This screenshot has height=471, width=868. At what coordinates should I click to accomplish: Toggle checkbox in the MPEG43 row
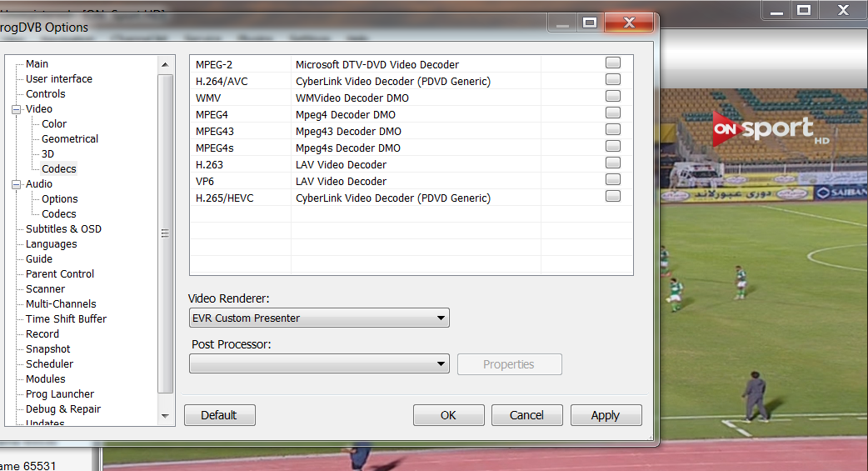pos(613,130)
